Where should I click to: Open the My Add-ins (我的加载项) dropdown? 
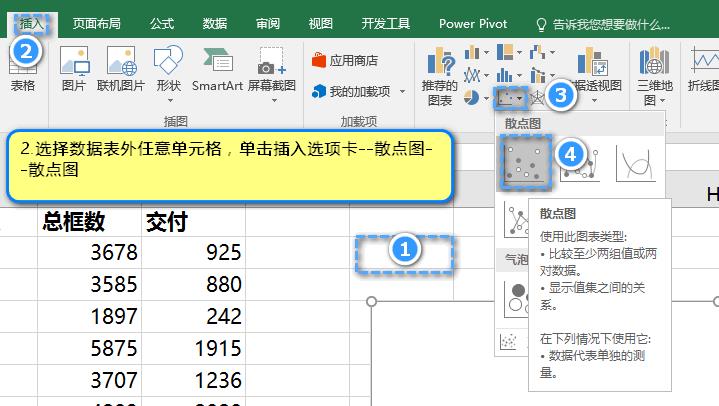358,92
